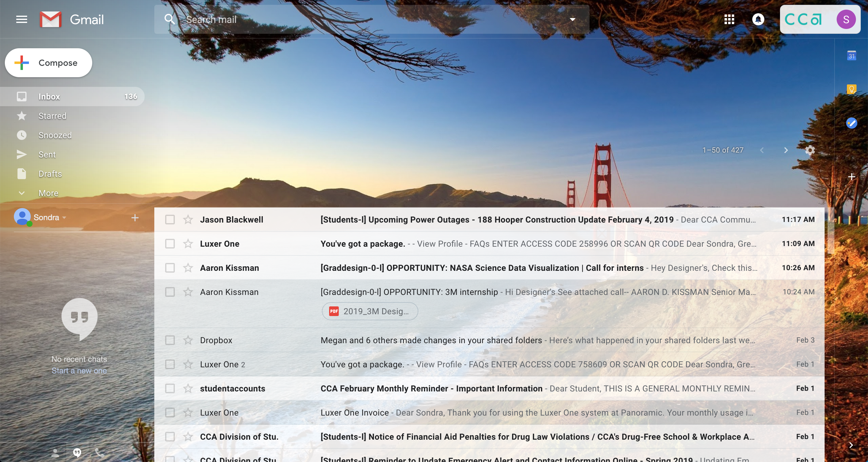Expand the More labels list
Image resolution: width=868 pixels, height=462 pixels.
48,193
